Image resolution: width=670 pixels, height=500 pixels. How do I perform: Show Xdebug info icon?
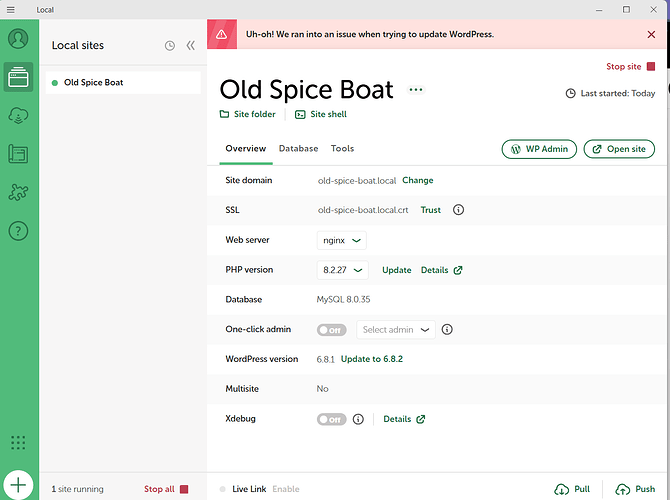click(x=358, y=419)
